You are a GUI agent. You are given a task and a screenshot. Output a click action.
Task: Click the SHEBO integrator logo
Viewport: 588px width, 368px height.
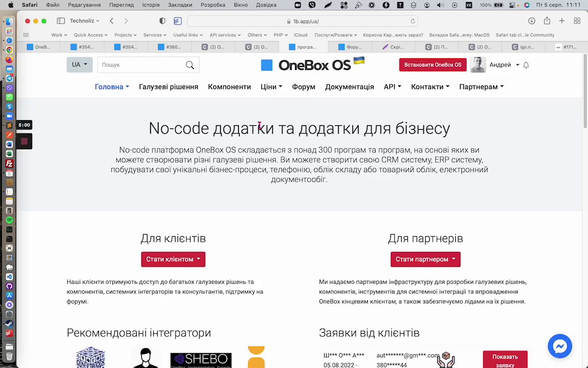coord(201,360)
